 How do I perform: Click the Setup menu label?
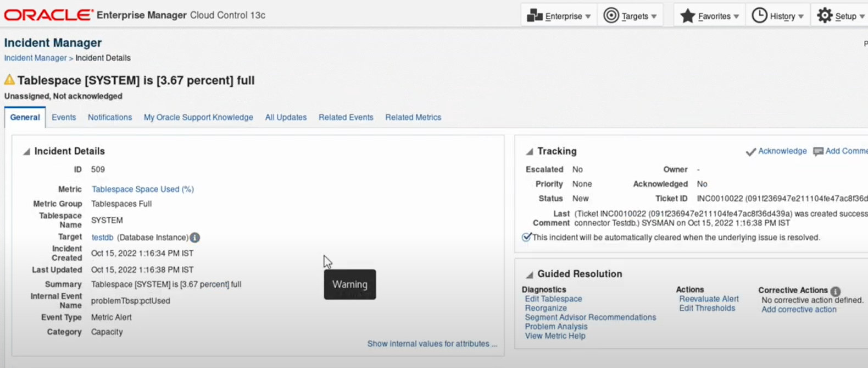[845, 17]
